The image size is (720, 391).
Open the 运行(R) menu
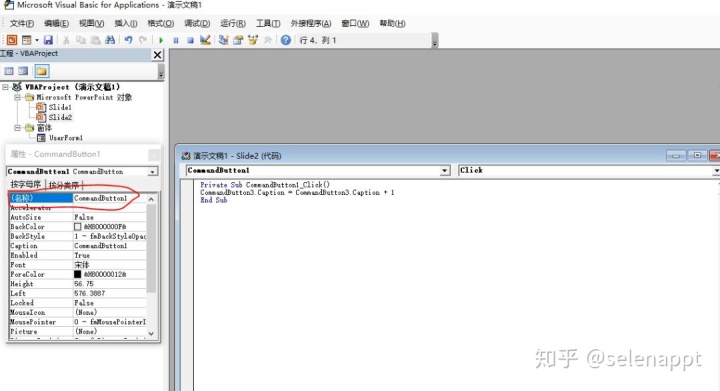tap(233, 23)
